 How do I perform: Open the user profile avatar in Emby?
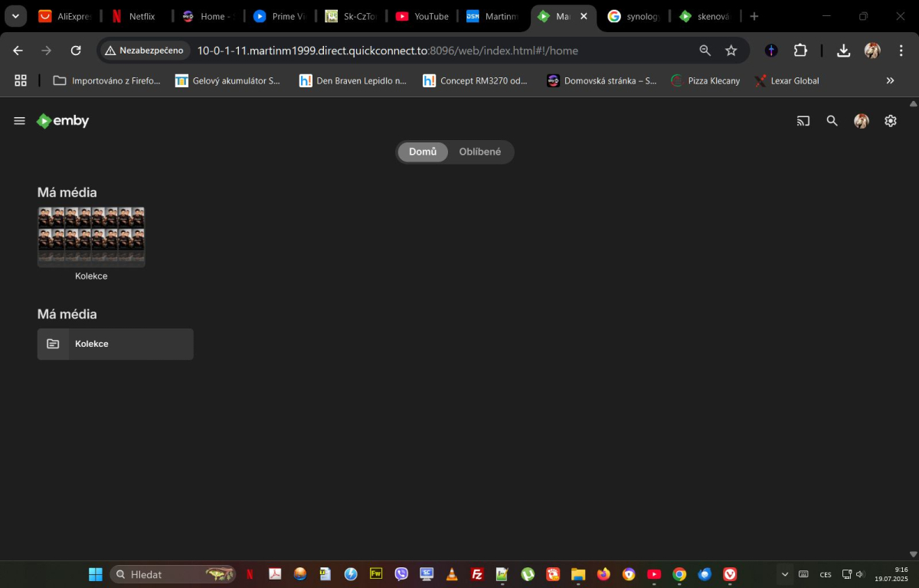[x=861, y=120]
